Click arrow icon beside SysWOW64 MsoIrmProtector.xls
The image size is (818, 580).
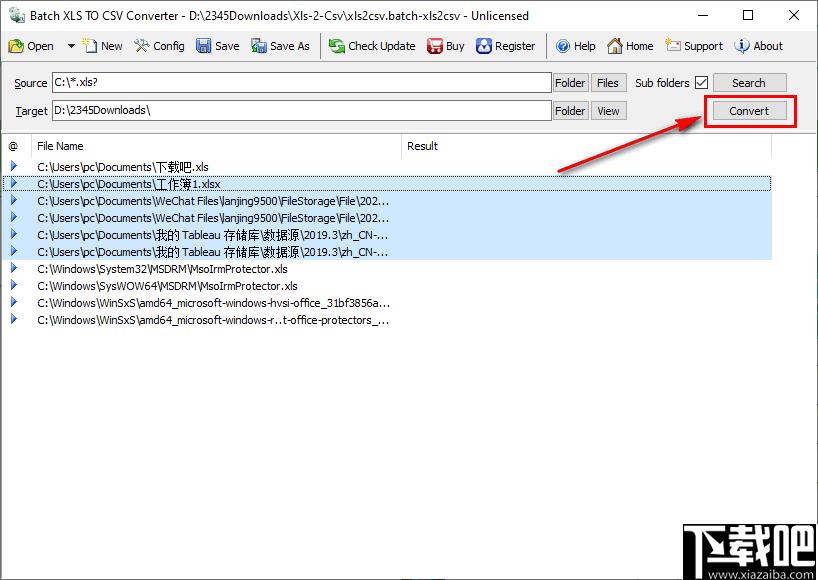[x=14, y=285]
